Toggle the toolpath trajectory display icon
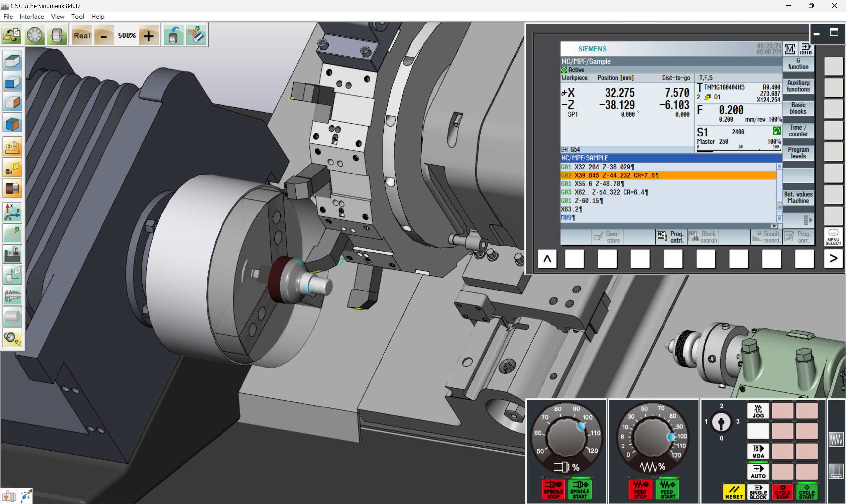Viewport: 846px width, 504px height. [x=12, y=233]
